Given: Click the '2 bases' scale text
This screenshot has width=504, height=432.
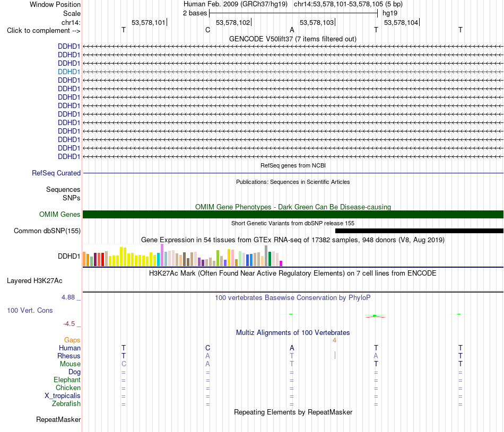Looking at the screenshot, I should 195,13.
